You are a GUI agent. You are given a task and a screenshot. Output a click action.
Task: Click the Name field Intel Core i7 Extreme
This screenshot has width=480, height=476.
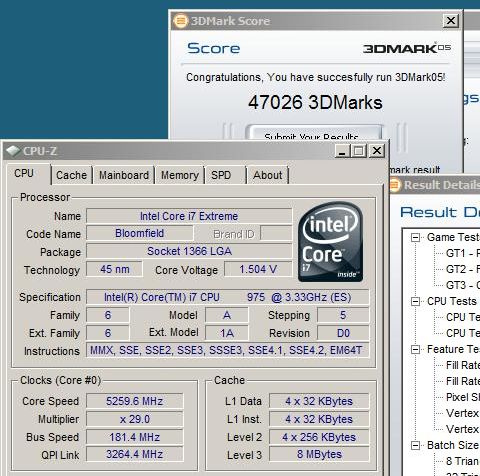[x=189, y=216]
